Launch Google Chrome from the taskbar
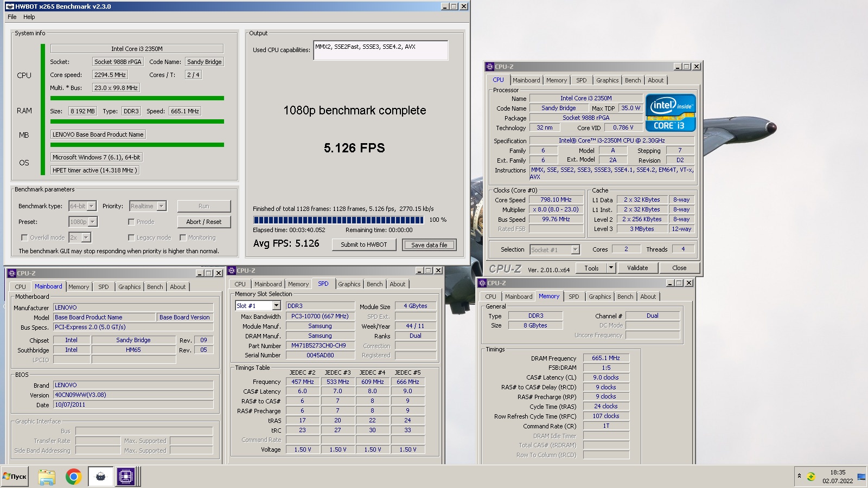868x488 pixels. tap(73, 477)
